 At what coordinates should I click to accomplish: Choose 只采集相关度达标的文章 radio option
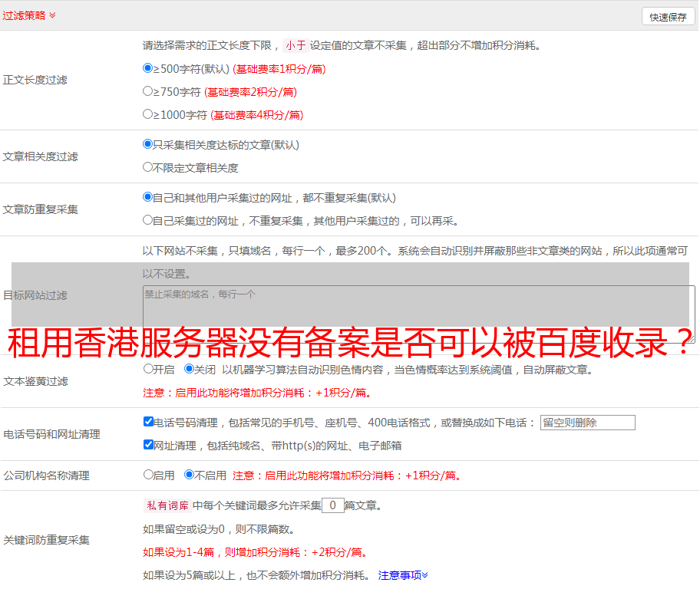click(x=147, y=143)
